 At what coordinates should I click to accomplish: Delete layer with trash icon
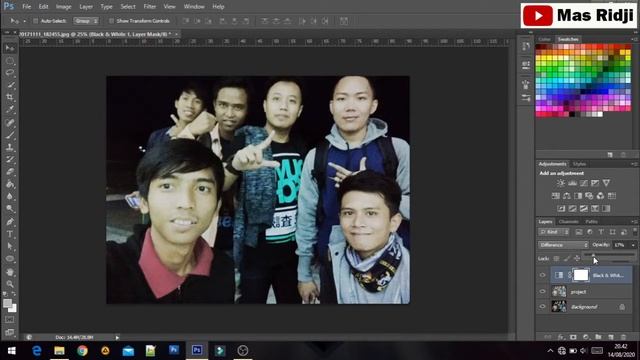pos(623,337)
